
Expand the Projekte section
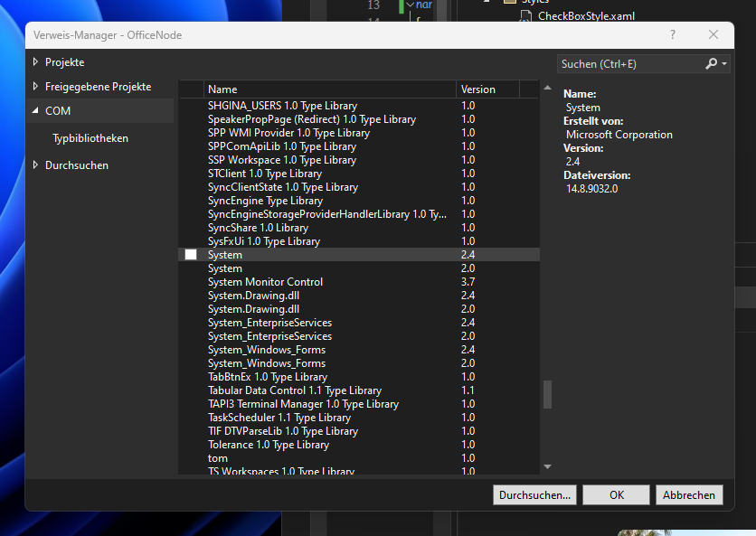pos(35,62)
